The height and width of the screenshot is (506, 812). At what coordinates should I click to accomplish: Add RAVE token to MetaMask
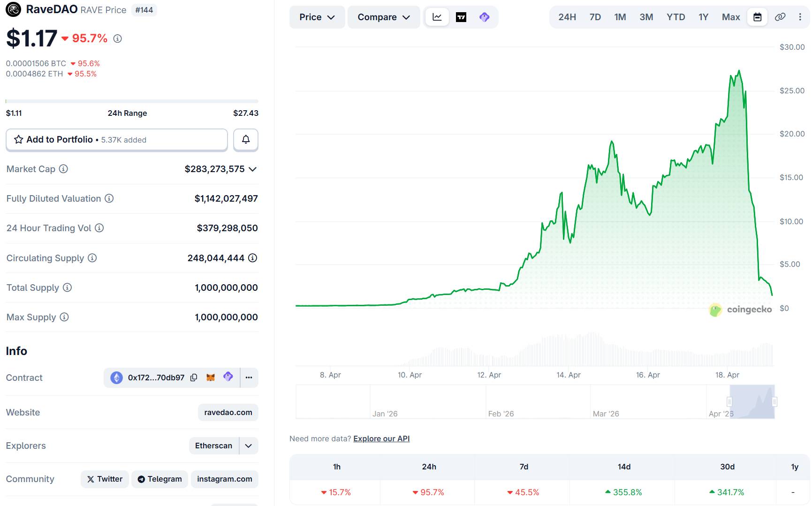pyautogui.click(x=211, y=378)
